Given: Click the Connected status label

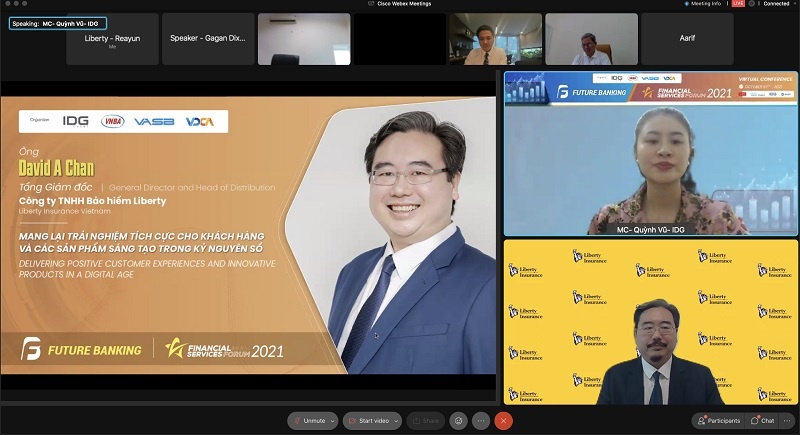Looking at the screenshot, I should (x=774, y=4).
